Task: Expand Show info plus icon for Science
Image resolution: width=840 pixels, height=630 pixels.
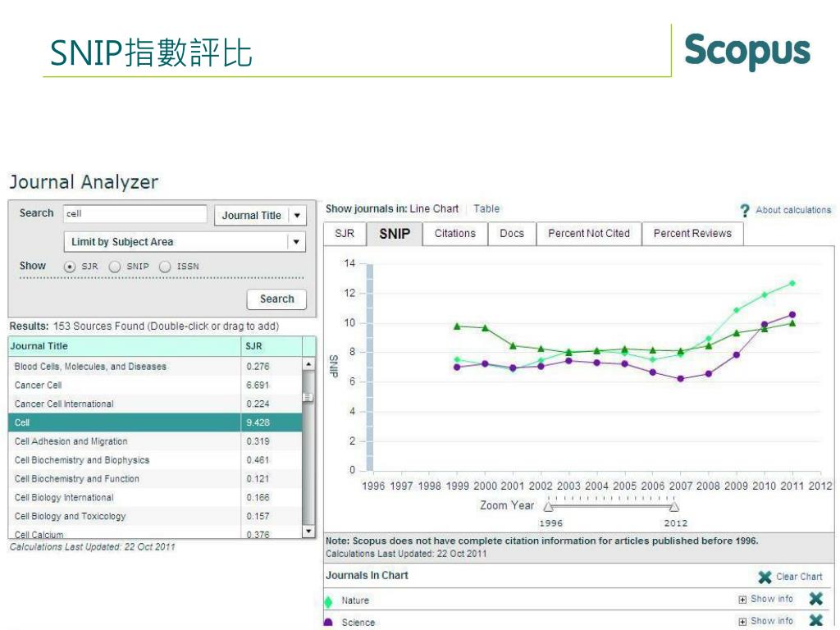Action: [742, 622]
